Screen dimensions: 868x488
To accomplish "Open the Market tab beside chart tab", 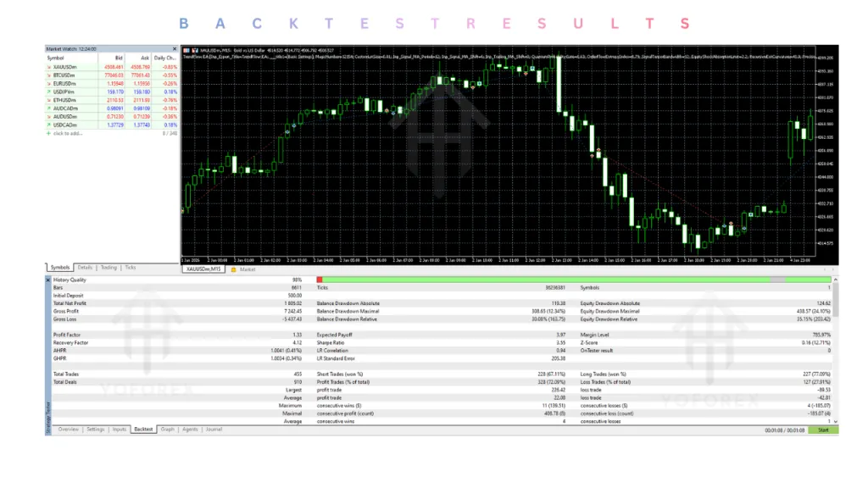I will 248,269.
